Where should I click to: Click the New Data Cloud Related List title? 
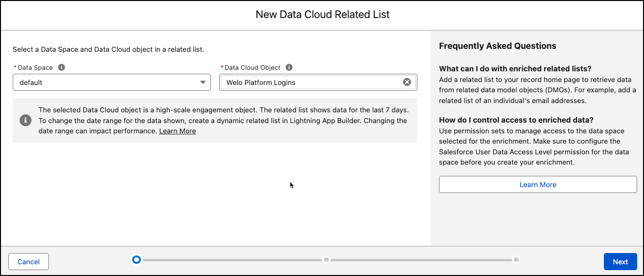322,15
